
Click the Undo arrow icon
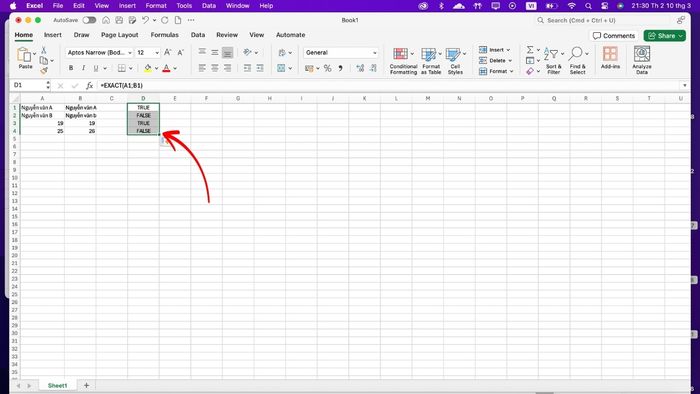145,20
